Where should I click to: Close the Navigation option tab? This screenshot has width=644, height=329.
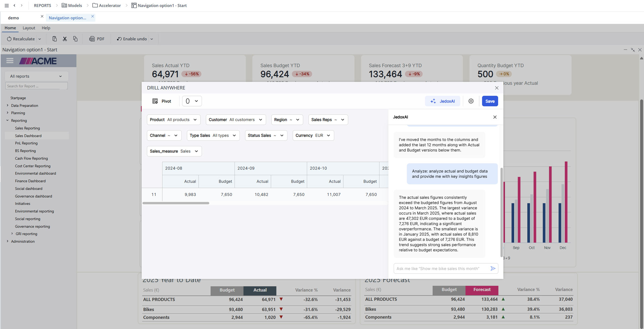[93, 16]
